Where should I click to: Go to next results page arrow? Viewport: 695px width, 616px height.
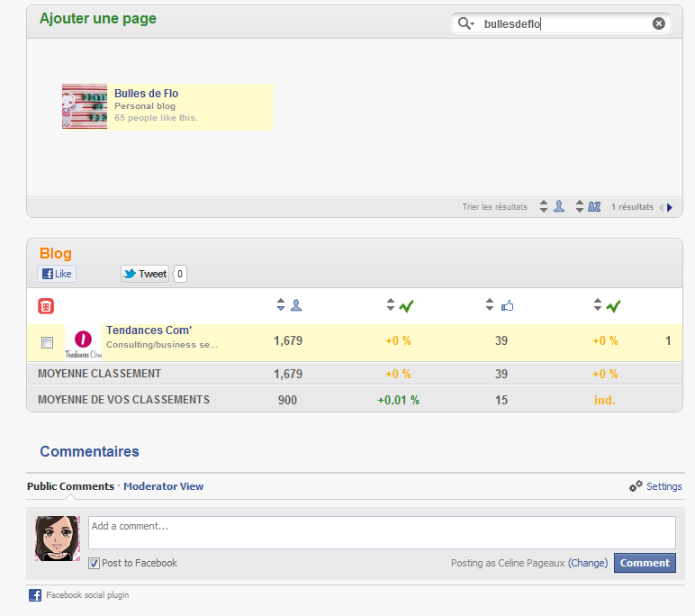point(670,207)
